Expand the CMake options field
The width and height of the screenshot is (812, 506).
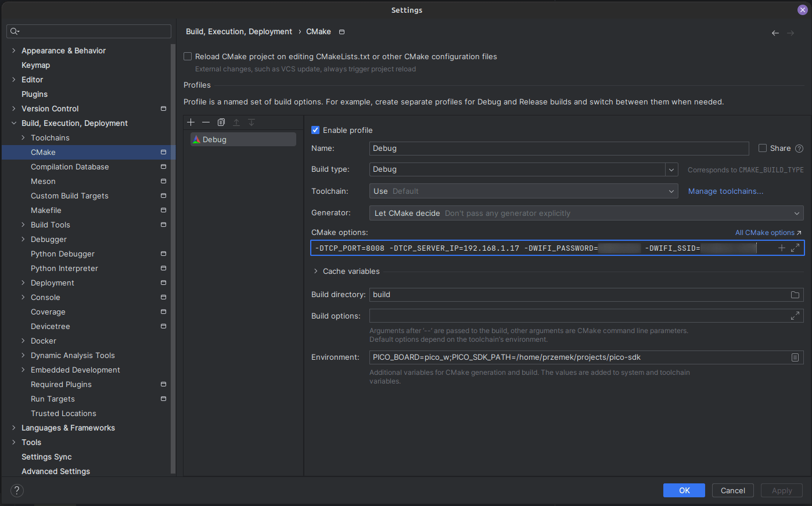795,248
